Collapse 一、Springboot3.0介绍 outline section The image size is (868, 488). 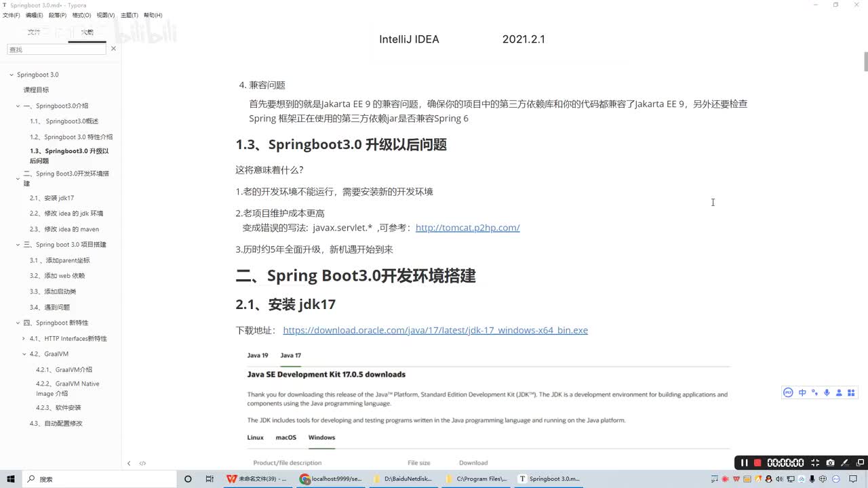(x=18, y=106)
